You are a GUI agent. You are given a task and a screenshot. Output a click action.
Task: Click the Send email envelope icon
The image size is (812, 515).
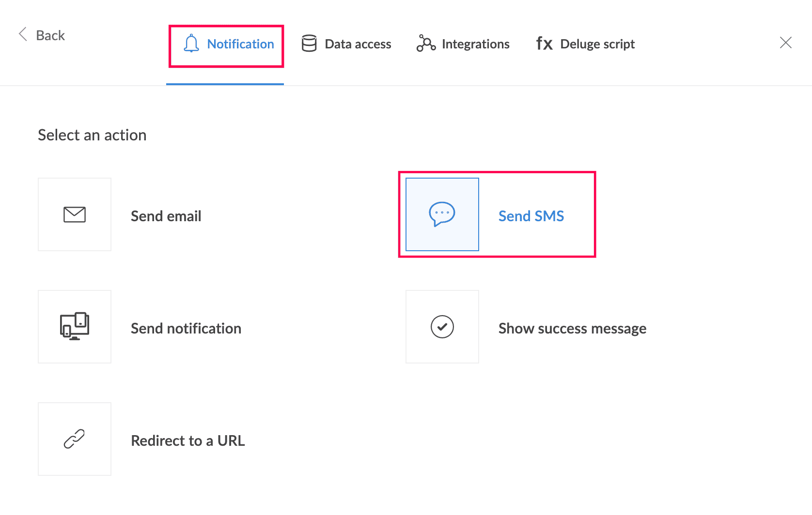[x=75, y=214]
